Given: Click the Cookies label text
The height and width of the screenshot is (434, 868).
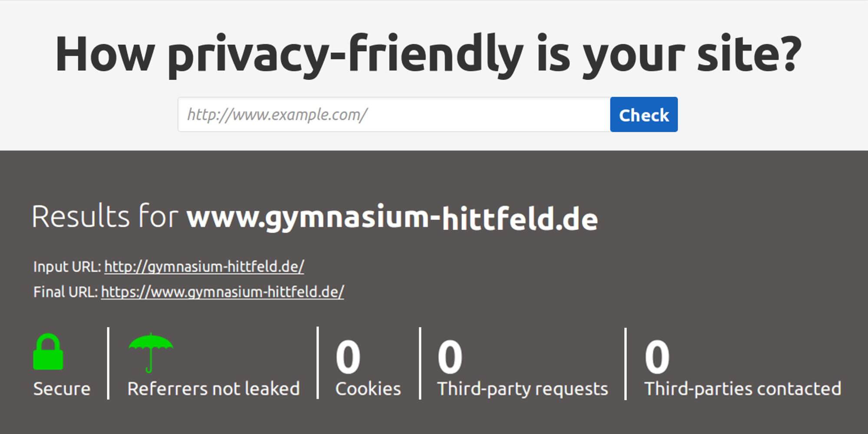Looking at the screenshot, I should (x=367, y=388).
